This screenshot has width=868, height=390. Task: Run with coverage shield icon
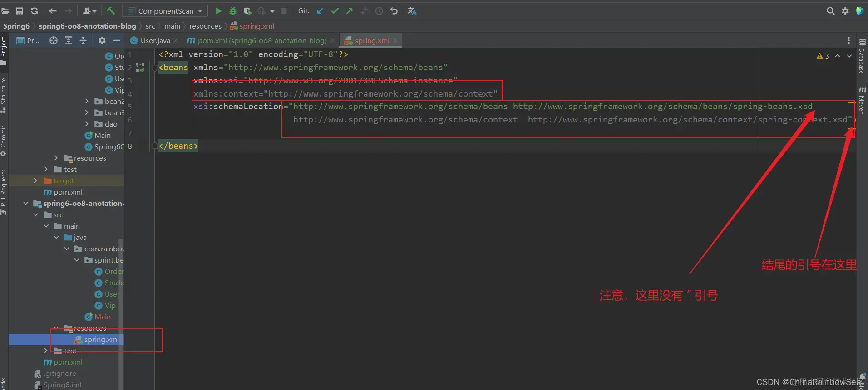pyautogui.click(x=247, y=11)
